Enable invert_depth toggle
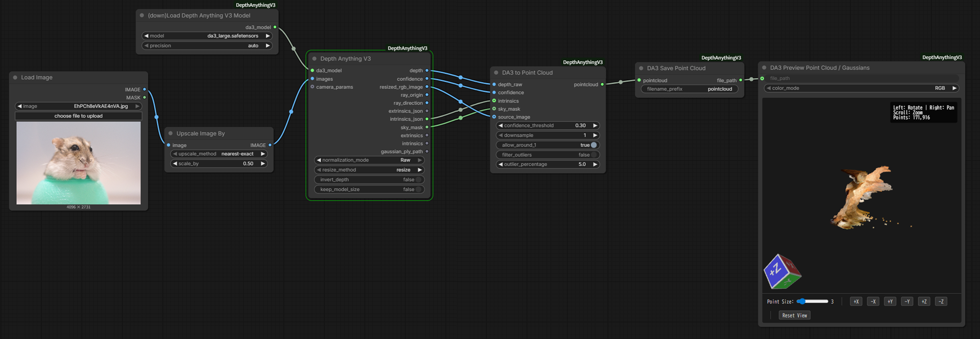980x339 pixels. [x=418, y=180]
